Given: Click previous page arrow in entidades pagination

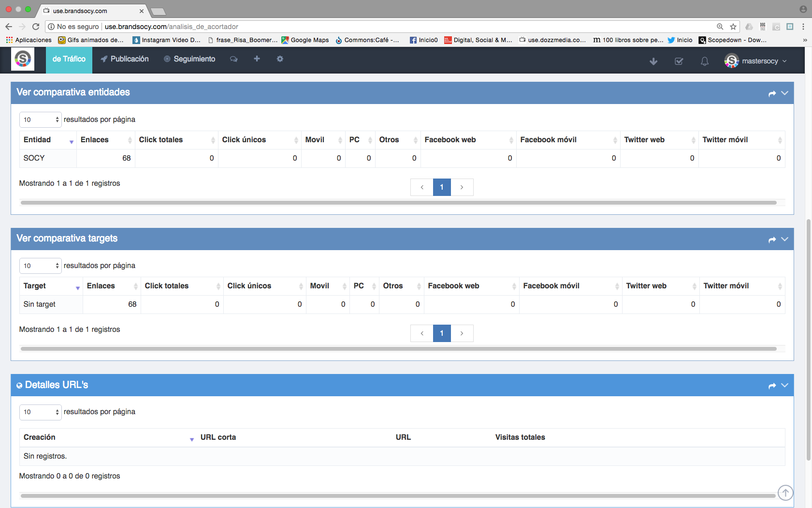Looking at the screenshot, I should point(422,187).
